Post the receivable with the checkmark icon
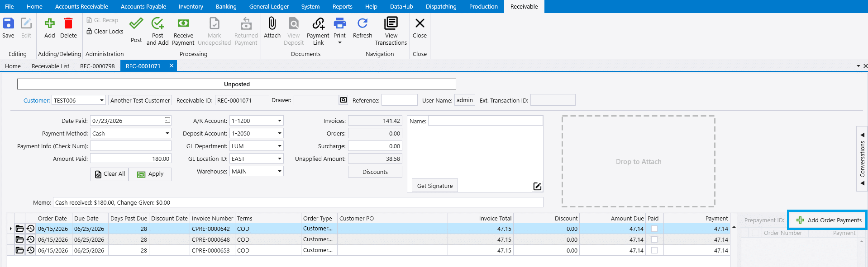The width and height of the screenshot is (868, 267). point(136,23)
